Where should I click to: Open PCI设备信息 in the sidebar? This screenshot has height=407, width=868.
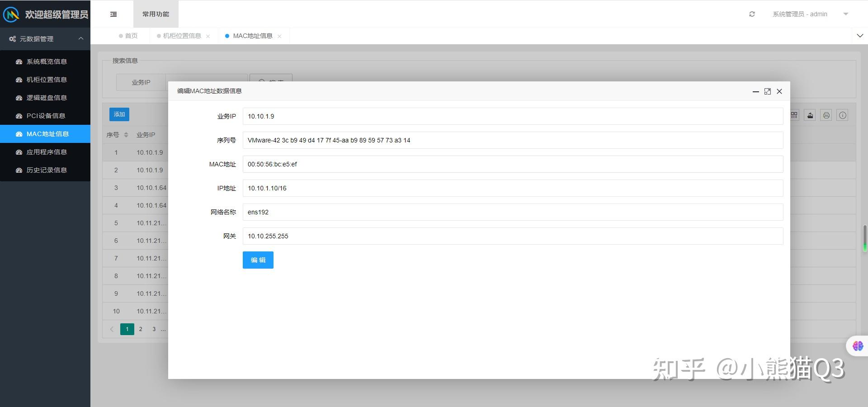[45, 116]
